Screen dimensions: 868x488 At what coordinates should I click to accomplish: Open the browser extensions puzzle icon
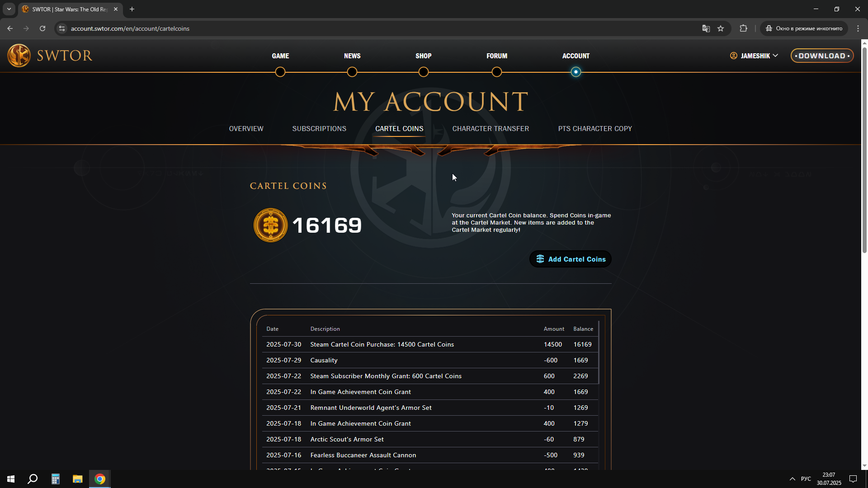743,28
